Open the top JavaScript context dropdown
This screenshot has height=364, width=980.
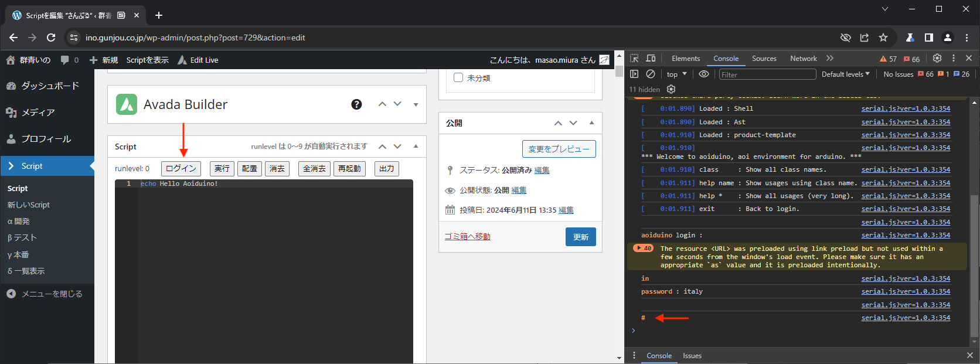pyautogui.click(x=676, y=74)
